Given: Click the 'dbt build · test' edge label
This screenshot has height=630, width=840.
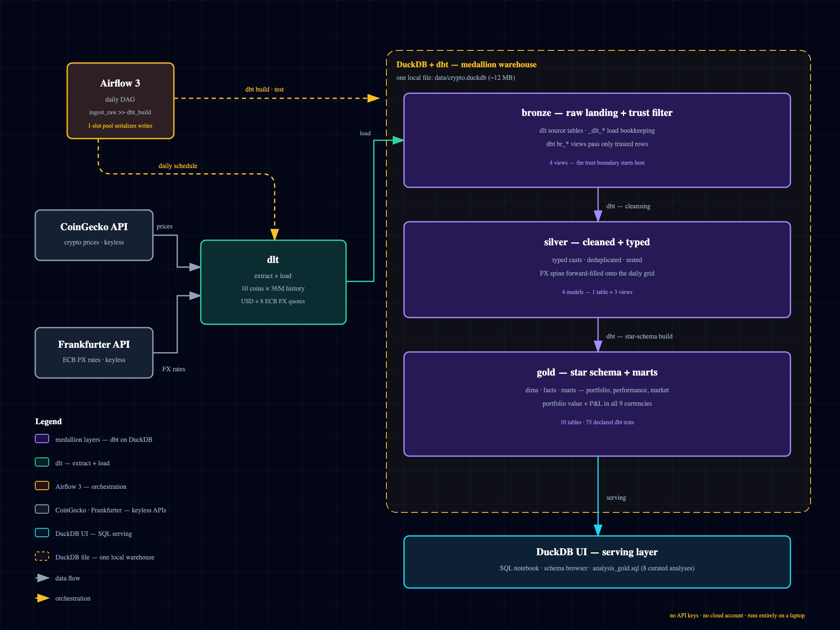Looking at the screenshot, I should (265, 89).
